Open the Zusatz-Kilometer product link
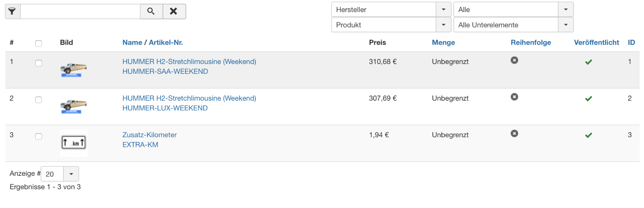Image resolution: width=644 pixels, height=208 pixels. (149, 135)
